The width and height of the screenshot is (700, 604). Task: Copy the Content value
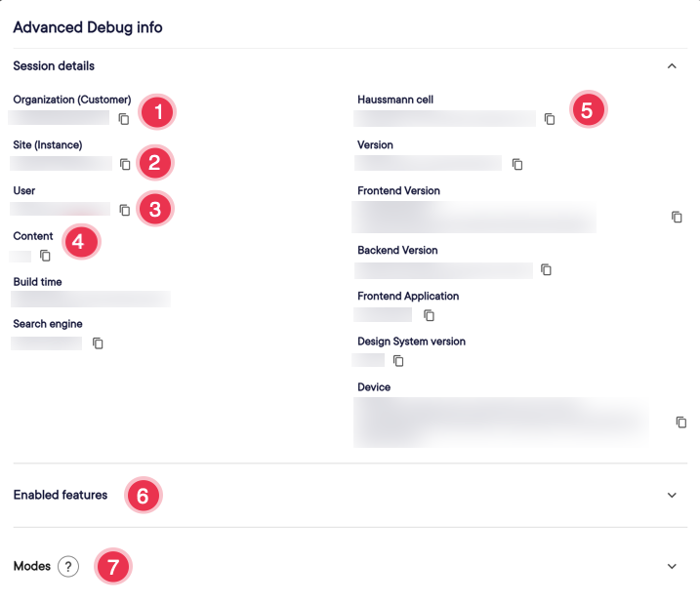tap(45, 256)
